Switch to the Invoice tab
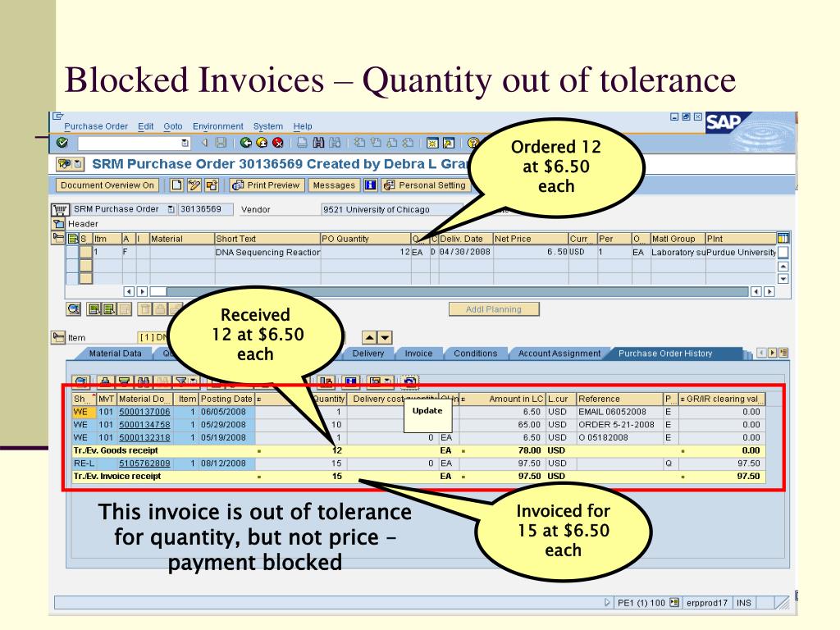The height and width of the screenshot is (630, 840). coord(418,354)
